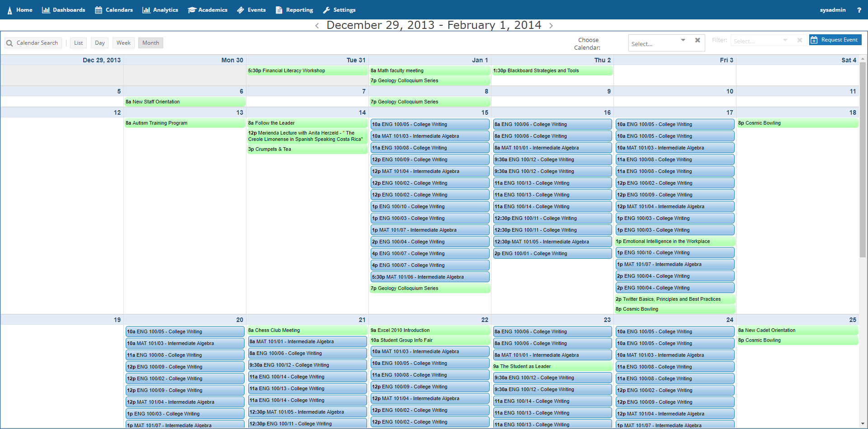
Task: Clear the Choose Calendar selection
Action: (698, 40)
